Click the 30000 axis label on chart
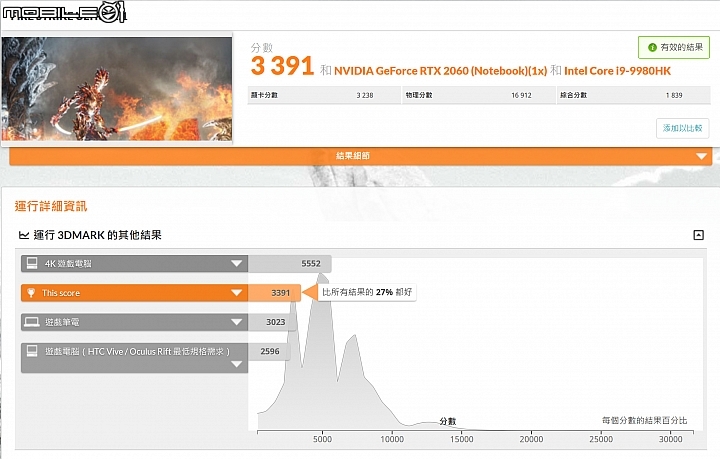The height and width of the screenshot is (459, 720). pos(670,439)
